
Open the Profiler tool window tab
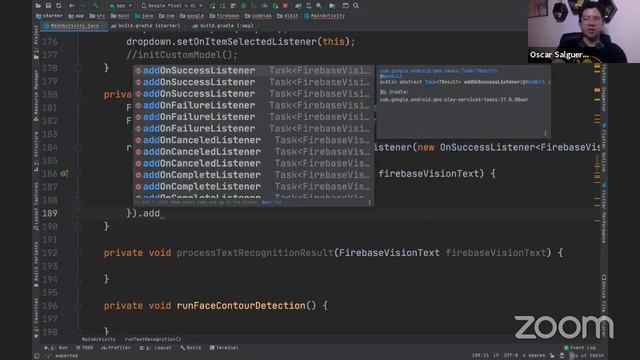coord(116,348)
